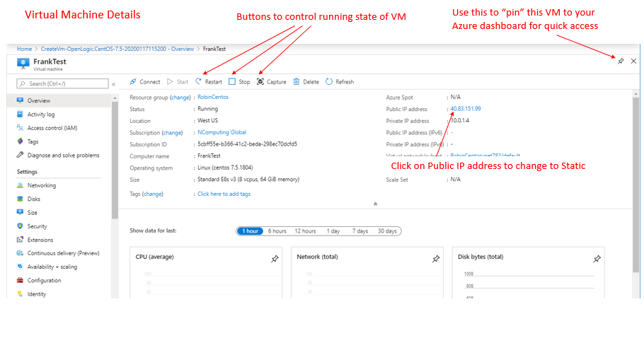Click the Subscription ID value text
Image resolution: width=644 pixels, height=362 pixels.
[247, 144]
